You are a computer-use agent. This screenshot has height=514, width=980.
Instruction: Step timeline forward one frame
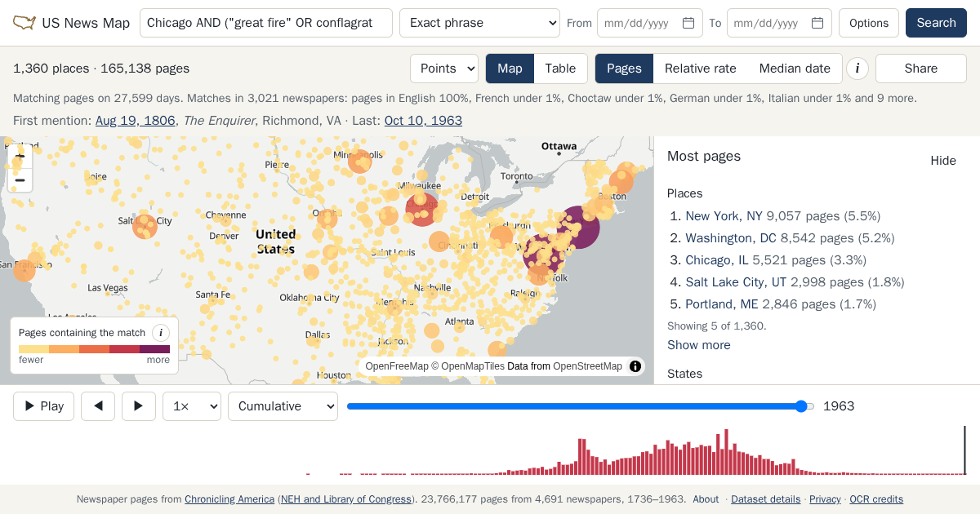(139, 406)
